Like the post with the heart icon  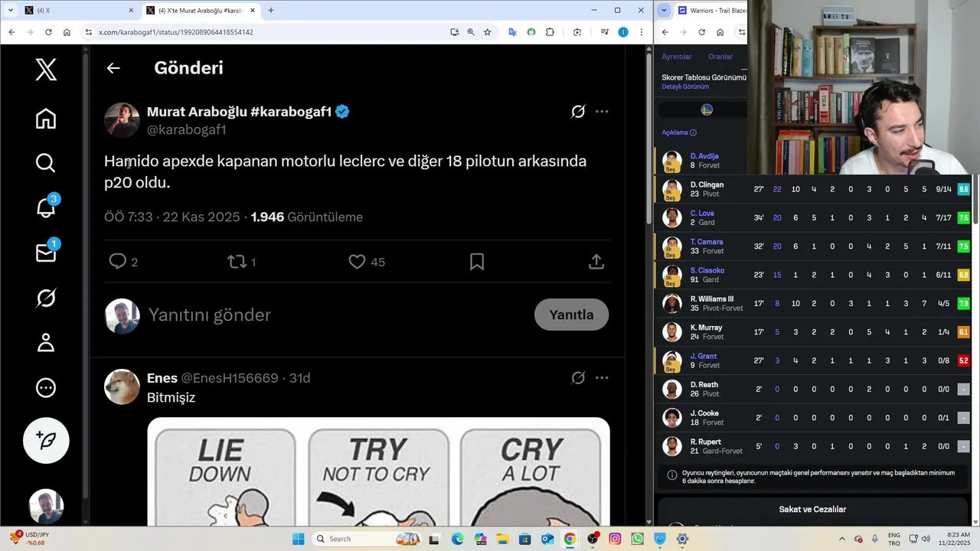click(x=357, y=262)
